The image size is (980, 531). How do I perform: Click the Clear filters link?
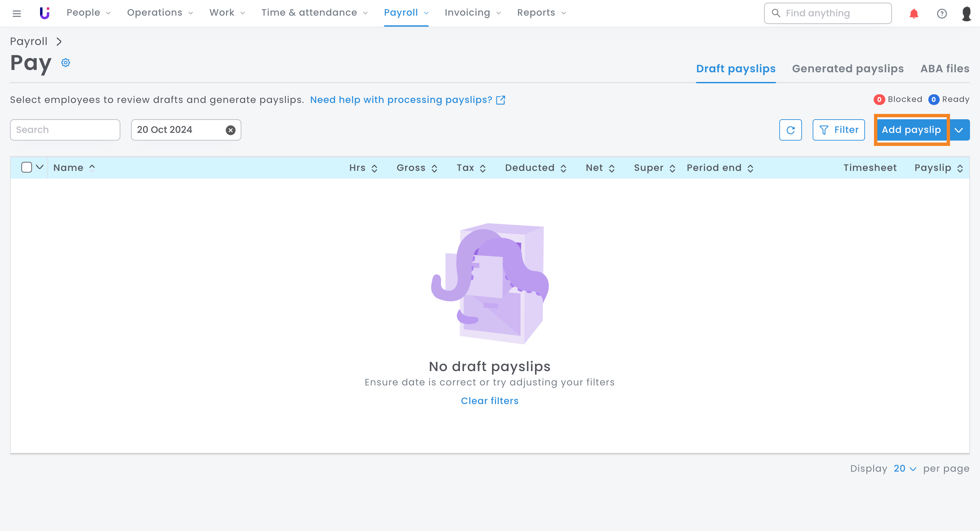pos(490,401)
